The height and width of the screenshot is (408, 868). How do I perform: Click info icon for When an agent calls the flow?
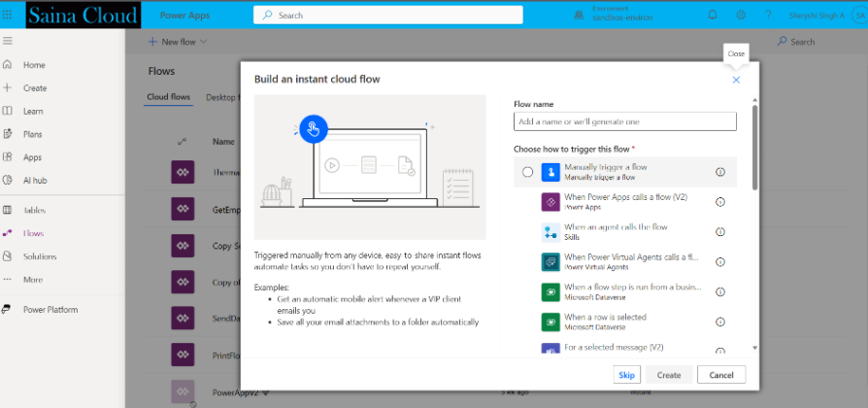pyautogui.click(x=720, y=232)
